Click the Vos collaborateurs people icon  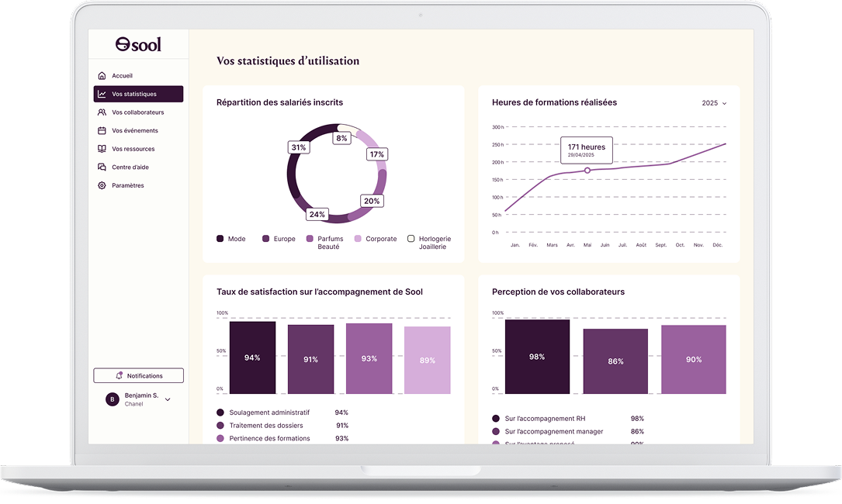click(102, 112)
